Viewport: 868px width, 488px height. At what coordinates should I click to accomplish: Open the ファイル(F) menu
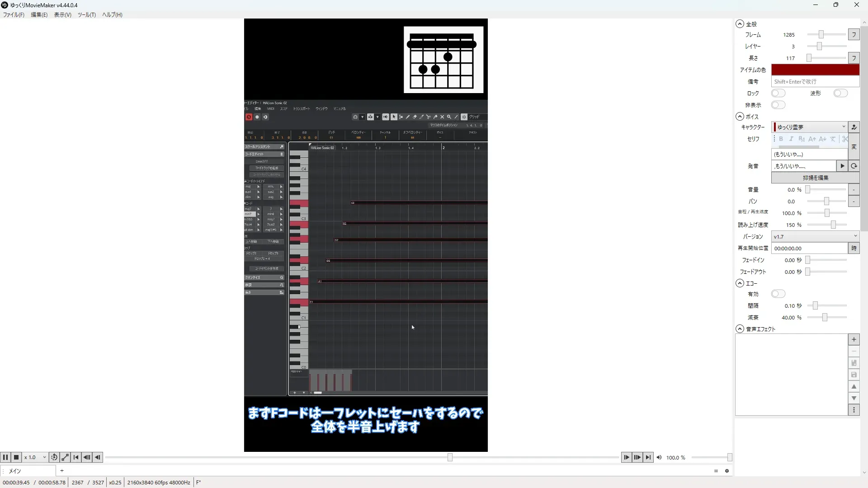coord(14,14)
